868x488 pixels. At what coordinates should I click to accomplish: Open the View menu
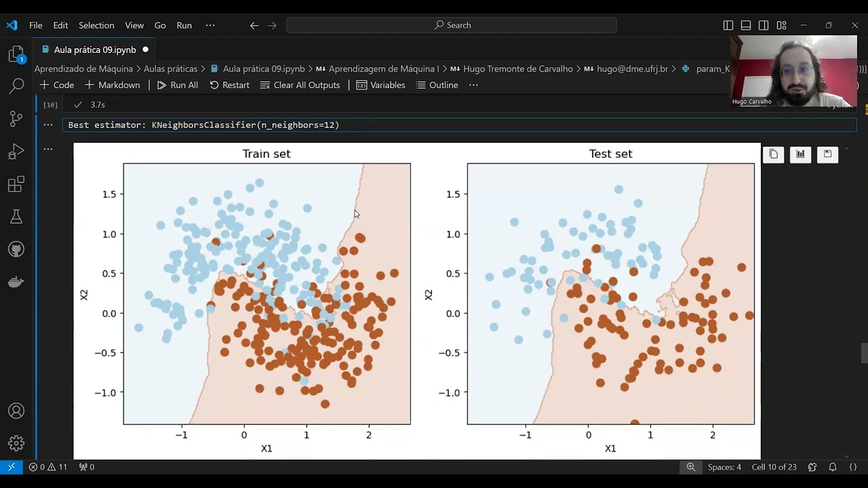(134, 25)
